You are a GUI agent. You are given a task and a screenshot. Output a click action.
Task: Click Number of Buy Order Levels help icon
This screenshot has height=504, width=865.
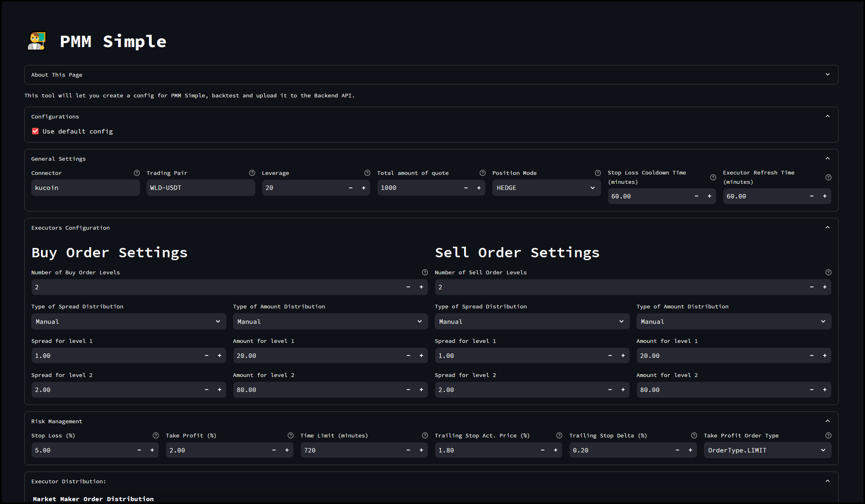[x=425, y=272]
